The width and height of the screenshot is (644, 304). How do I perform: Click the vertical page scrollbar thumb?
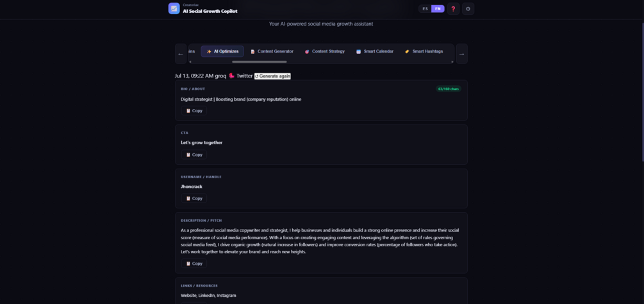(642, 92)
